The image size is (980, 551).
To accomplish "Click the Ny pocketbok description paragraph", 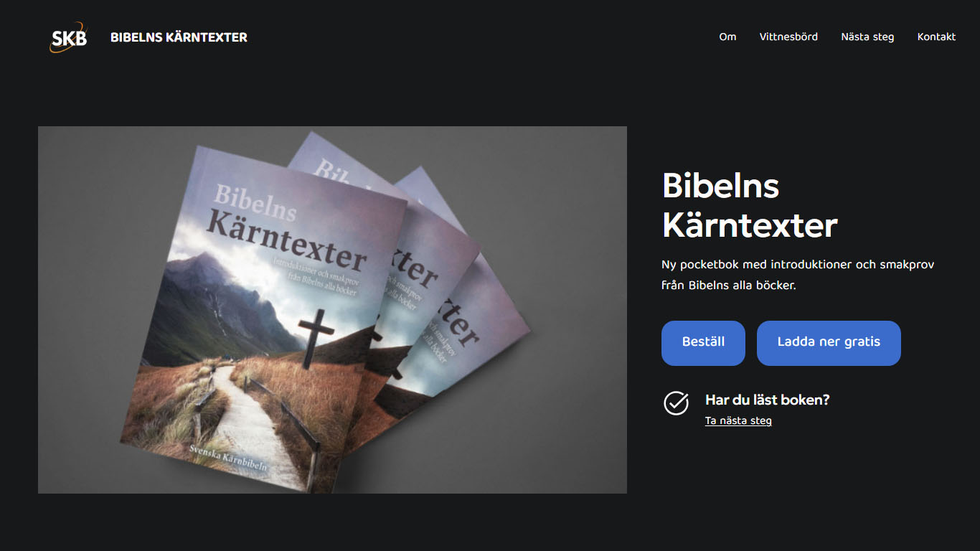I will pos(798,275).
